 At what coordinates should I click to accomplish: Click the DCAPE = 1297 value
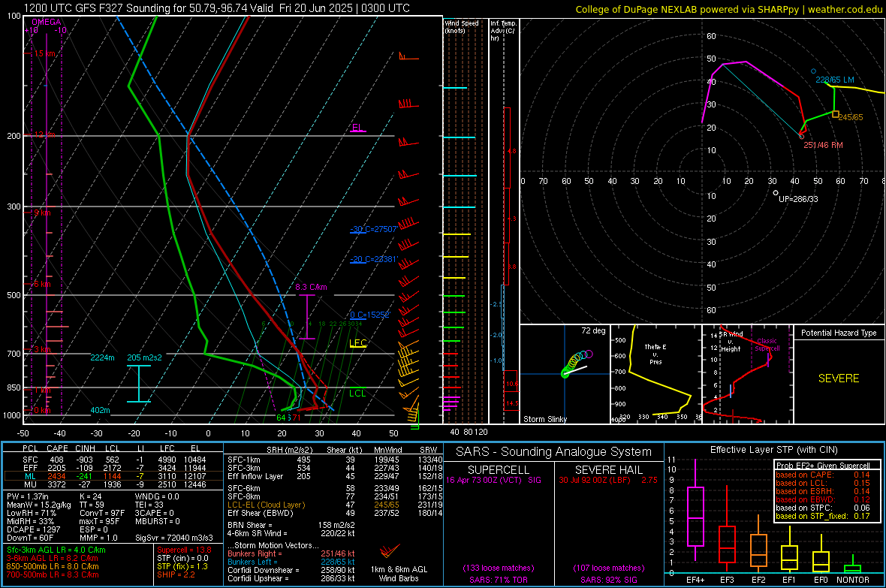32,529
